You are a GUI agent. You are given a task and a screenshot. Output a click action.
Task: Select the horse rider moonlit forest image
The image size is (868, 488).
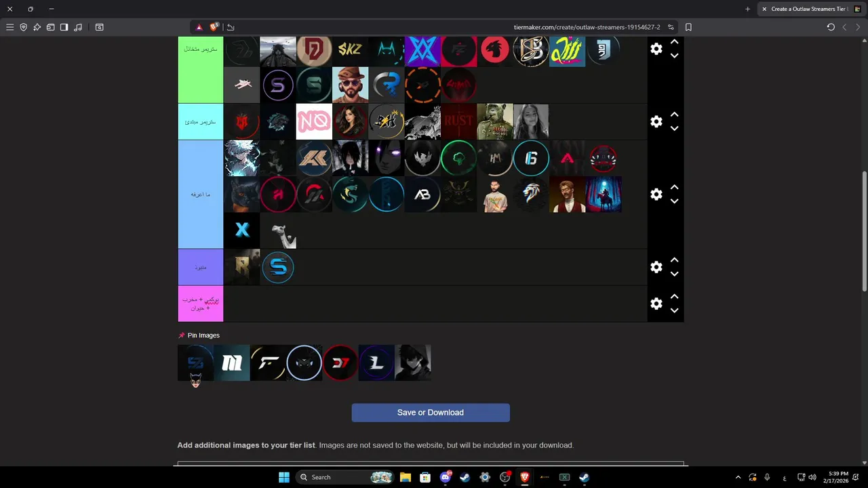604,195
